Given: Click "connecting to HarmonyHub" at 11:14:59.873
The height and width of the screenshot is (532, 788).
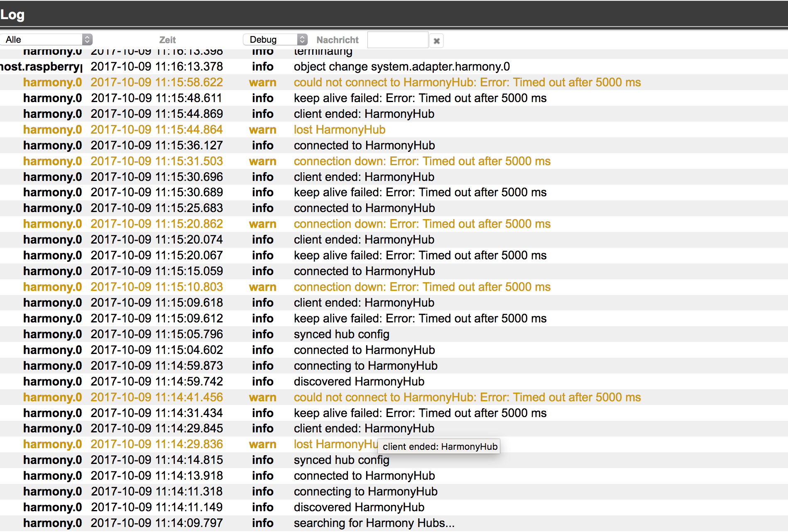Looking at the screenshot, I should click(365, 366).
